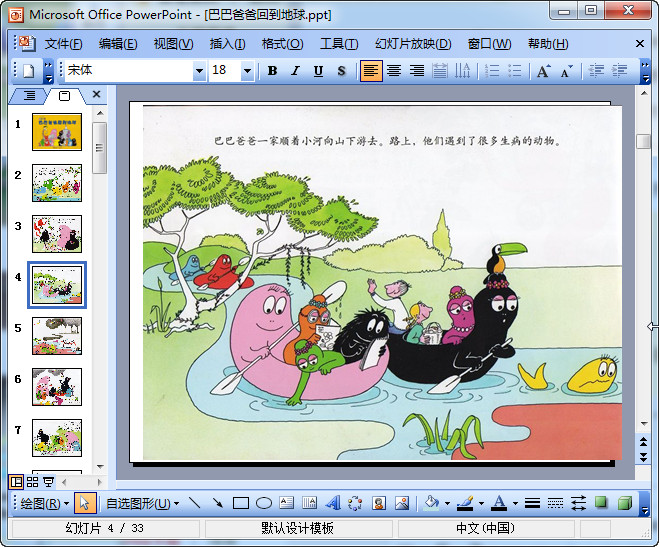This screenshot has height=547, width=659.
Task: Open 自选图形(U) AutoShapes menu
Action: click(142, 503)
